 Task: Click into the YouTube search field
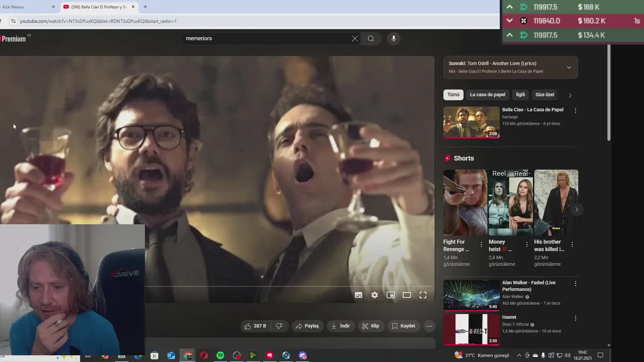click(x=267, y=39)
